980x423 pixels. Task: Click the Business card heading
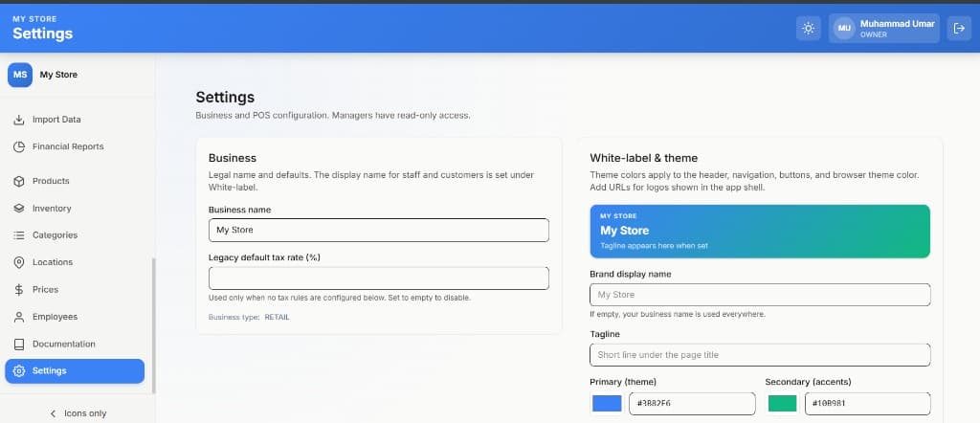(x=233, y=158)
